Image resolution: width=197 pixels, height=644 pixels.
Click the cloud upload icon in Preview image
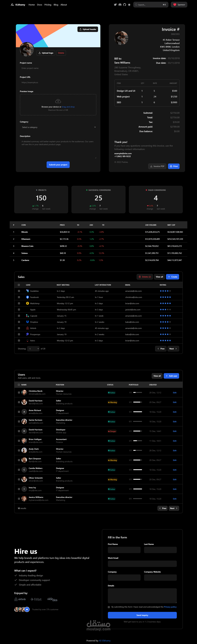coord(58,101)
